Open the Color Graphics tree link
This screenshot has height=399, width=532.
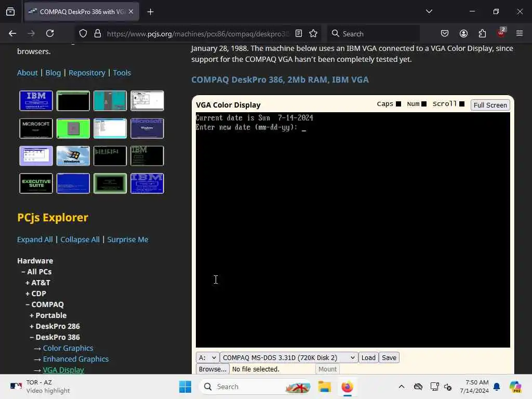pos(68,348)
